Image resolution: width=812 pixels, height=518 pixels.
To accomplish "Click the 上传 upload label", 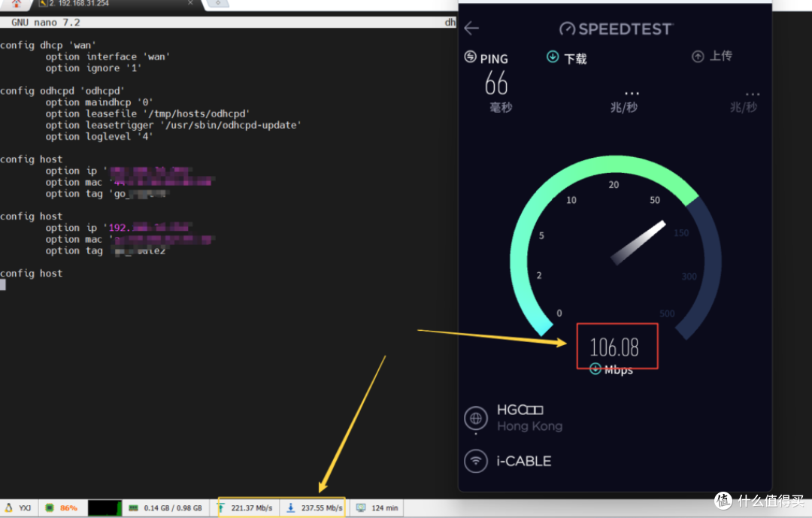I will click(720, 56).
